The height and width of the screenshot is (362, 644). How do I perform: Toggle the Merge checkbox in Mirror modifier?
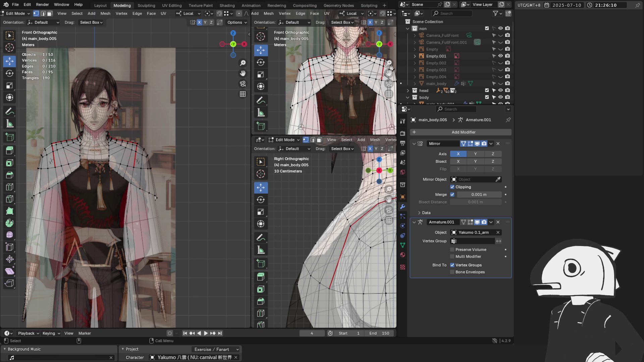(x=452, y=194)
